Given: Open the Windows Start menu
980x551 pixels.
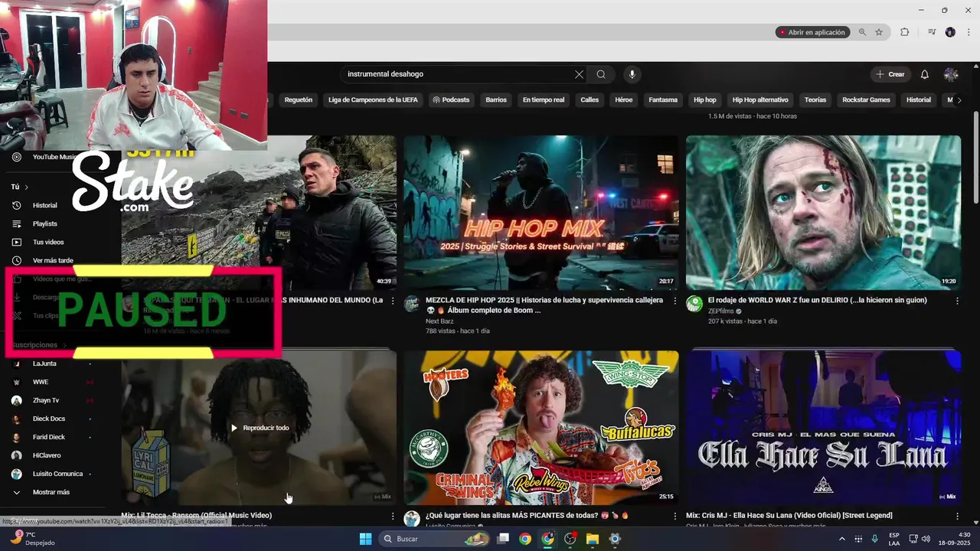Looking at the screenshot, I should click(365, 539).
